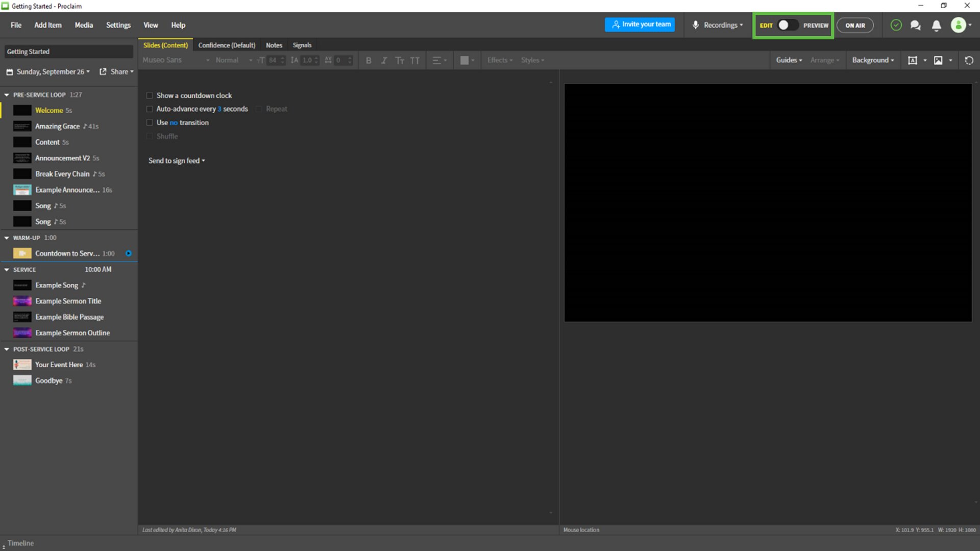The width and height of the screenshot is (980, 551).
Task: Click the insert text box icon
Action: coord(913,60)
